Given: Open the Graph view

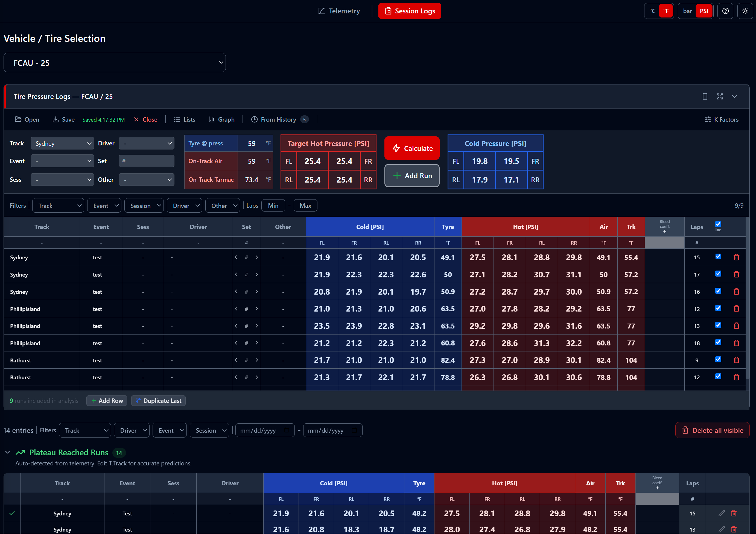Looking at the screenshot, I should coord(221,119).
